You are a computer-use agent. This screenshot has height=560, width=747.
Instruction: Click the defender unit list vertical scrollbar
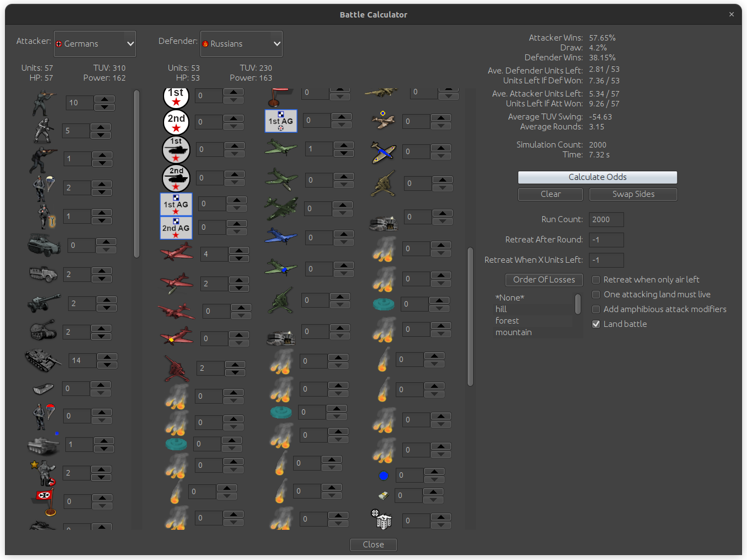(470, 317)
